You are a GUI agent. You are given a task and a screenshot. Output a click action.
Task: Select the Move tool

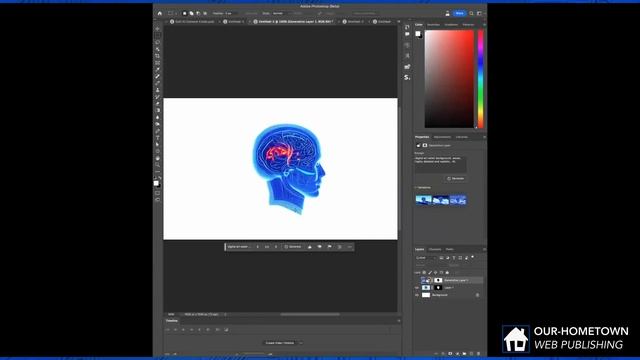[x=158, y=29]
